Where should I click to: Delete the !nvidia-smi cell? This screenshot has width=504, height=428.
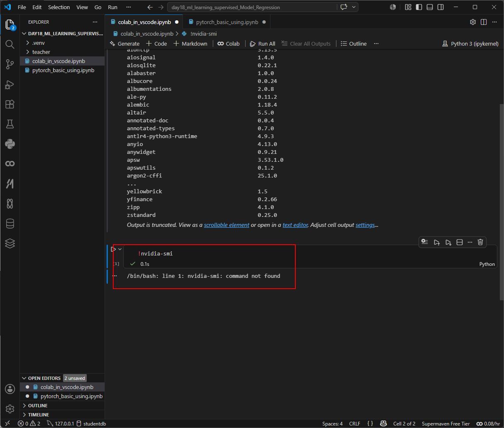(480, 242)
